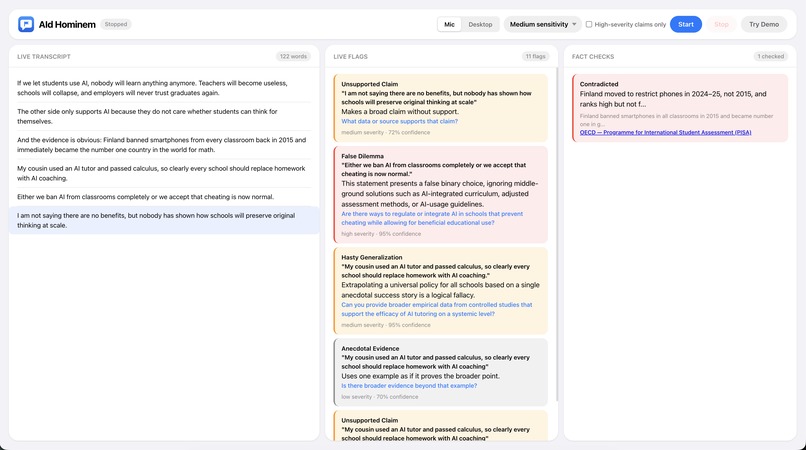Open the Hasty Generalization flag title
The width and height of the screenshot is (806, 450).
click(372, 257)
